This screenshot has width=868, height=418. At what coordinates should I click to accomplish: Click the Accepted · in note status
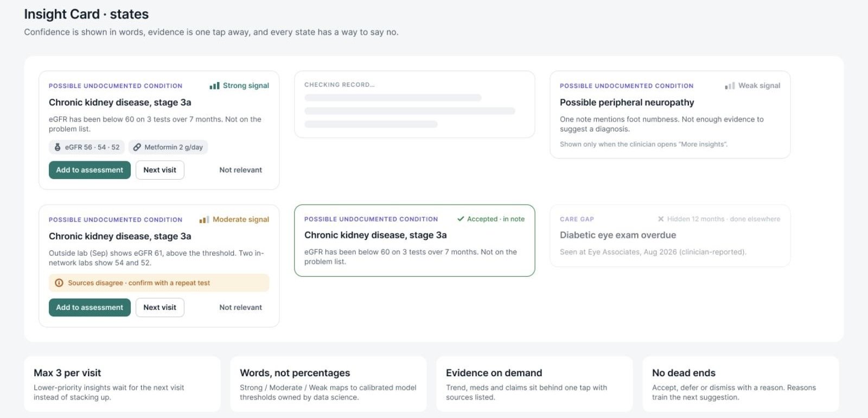[496, 219]
